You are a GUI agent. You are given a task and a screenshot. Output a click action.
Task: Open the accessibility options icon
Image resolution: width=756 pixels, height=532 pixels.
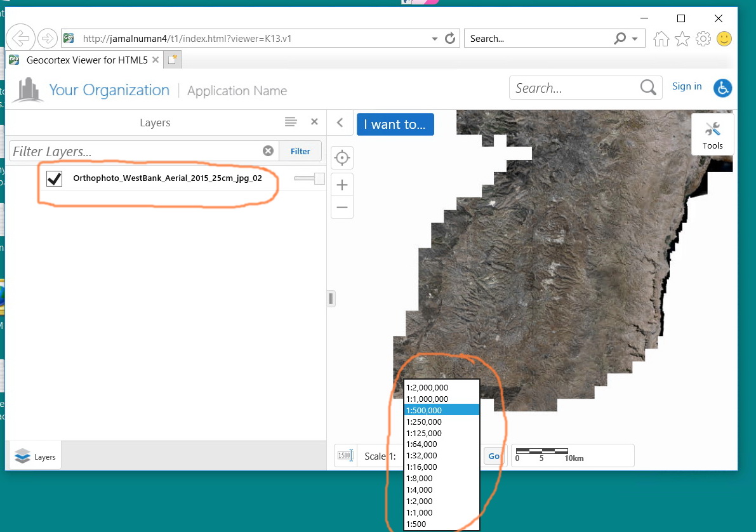(x=722, y=88)
